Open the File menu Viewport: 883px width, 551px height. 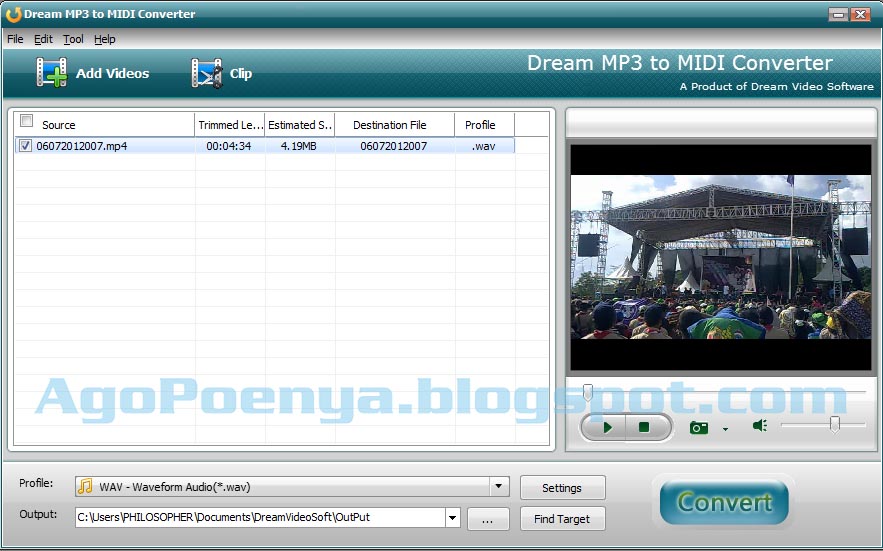[15, 39]
